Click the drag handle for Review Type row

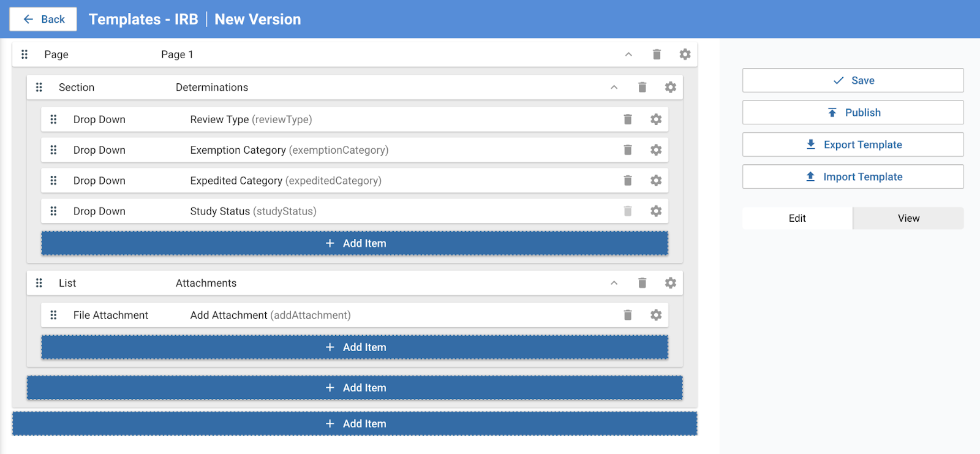[x=53, y=119]
